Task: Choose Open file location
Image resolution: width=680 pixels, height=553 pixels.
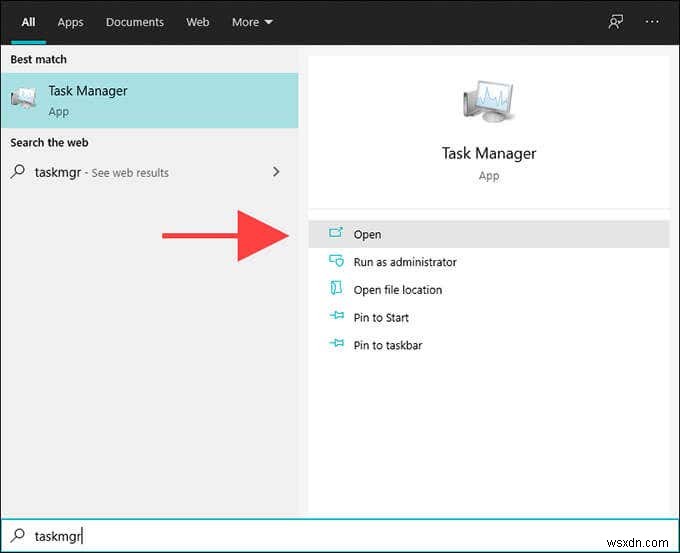Action: coord(489,290)
